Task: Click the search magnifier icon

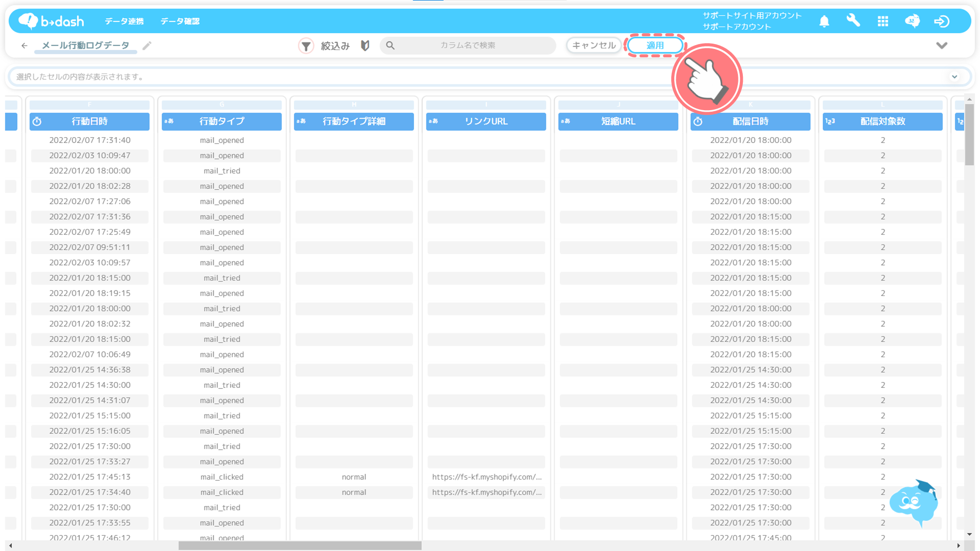Action: [x=391, y=46]
